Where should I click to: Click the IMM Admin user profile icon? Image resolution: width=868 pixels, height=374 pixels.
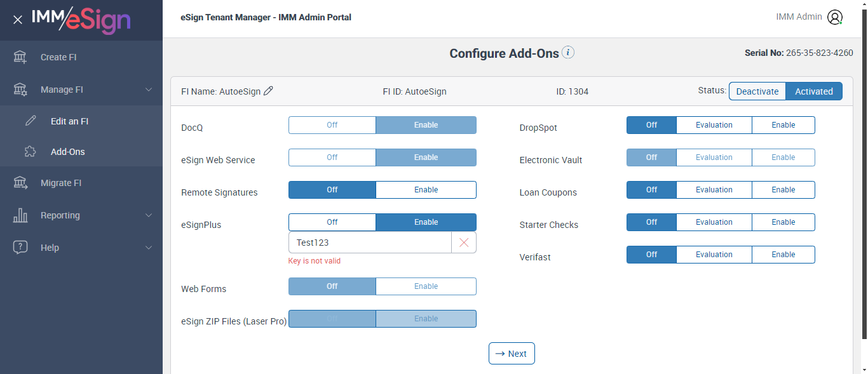coord(835,17)
